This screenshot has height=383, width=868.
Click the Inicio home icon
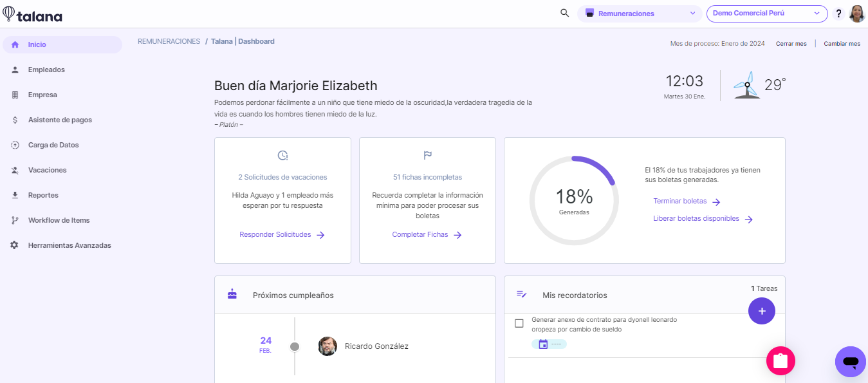tap(15, 45)
